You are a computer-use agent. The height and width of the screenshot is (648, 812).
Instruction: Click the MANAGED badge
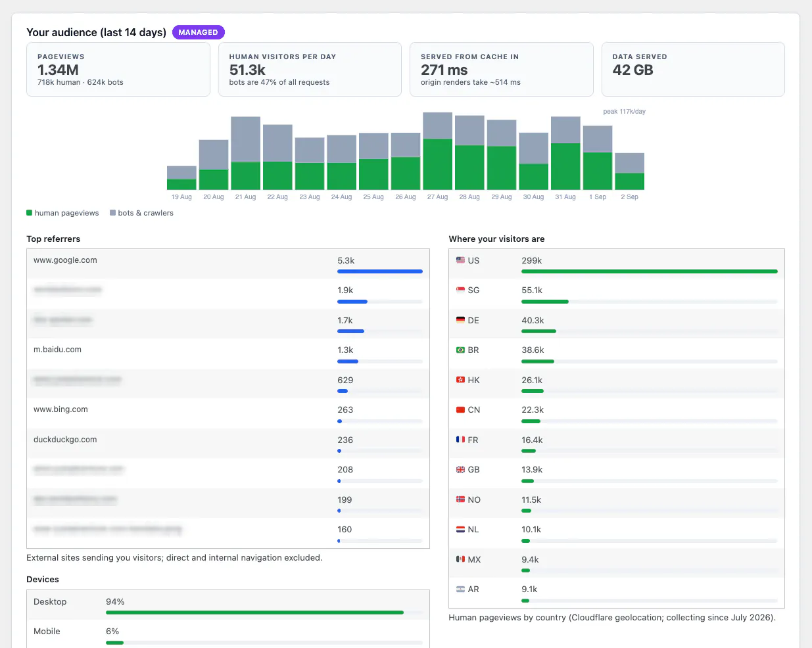point(199,32)
